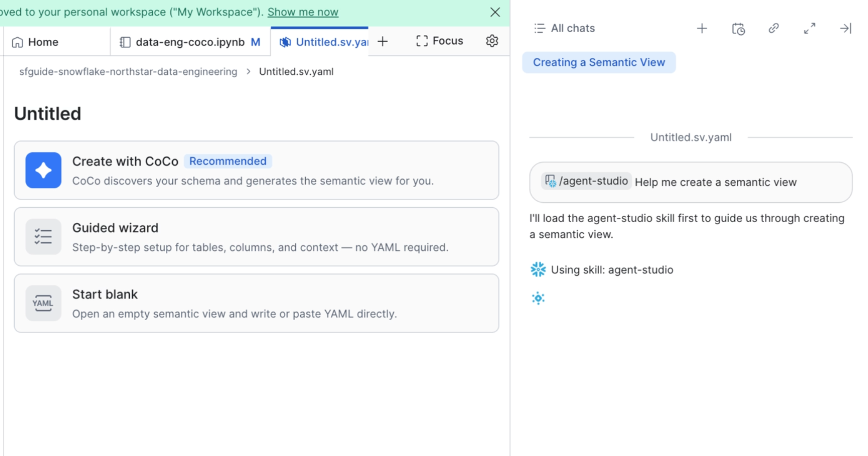Click the loading spinner icon in chat
This screenshot has height=456, width=868.
pyautogui.click(x=538, y=298)
